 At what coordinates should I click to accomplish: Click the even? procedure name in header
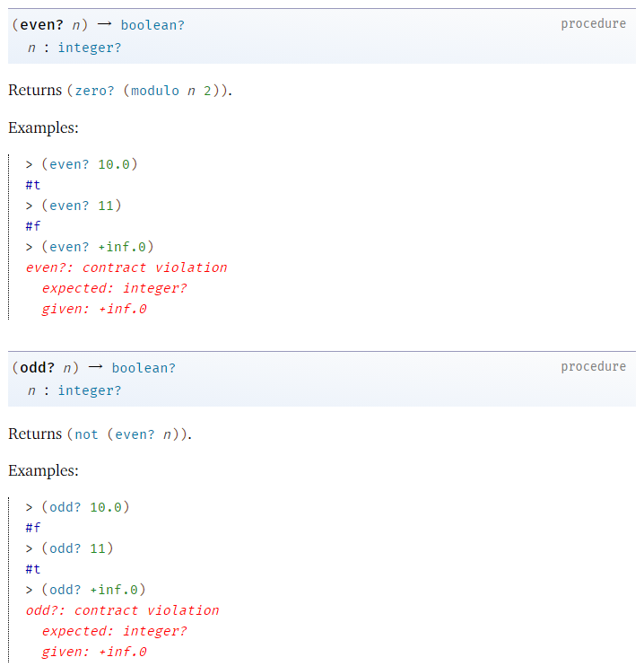[x=40, y=25]
